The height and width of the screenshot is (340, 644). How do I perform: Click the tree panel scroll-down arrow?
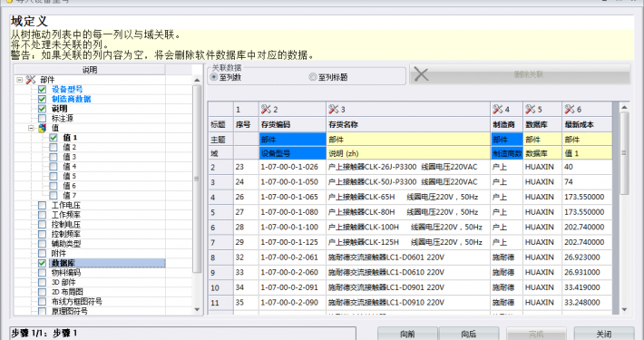197,309
